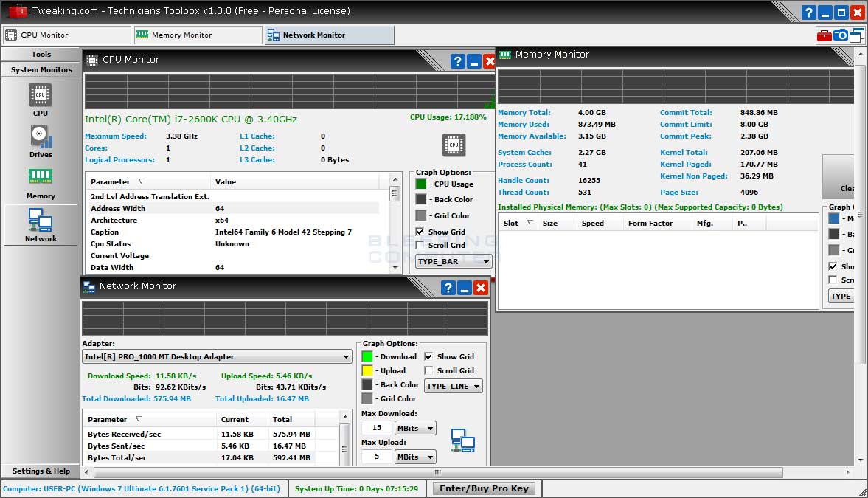Click the Value column header in CPU Monitor
The image size is (868, 498).
pos(295,181)
